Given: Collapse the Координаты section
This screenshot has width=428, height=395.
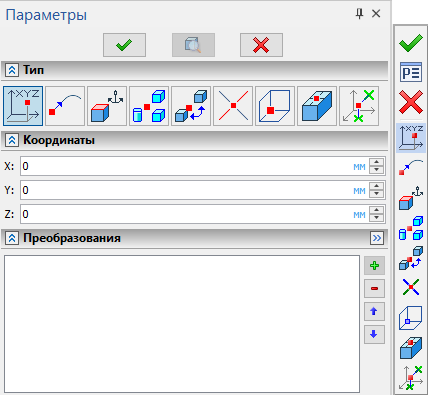Looking at the screenshot, I should 12,140.
